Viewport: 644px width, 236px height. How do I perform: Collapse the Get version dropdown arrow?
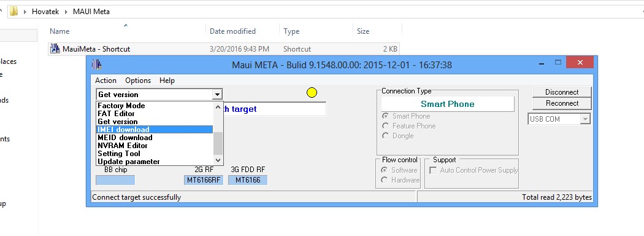pos(217,95)
